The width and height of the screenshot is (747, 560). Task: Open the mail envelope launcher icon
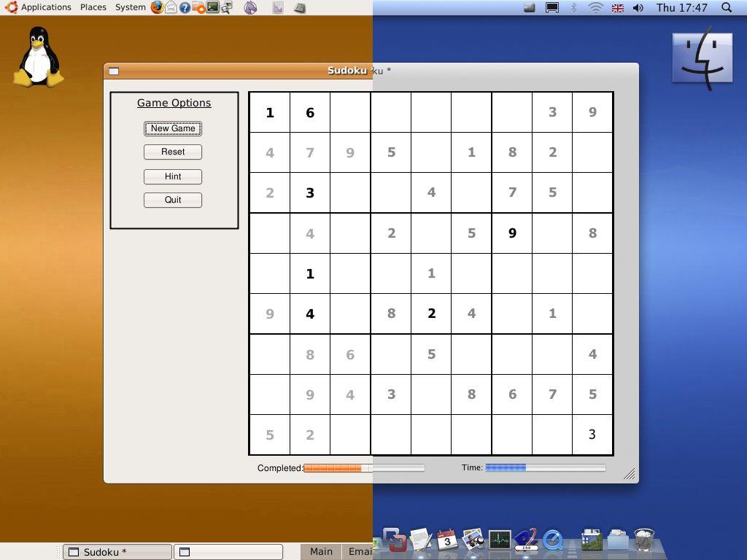(x=171, y=7)
